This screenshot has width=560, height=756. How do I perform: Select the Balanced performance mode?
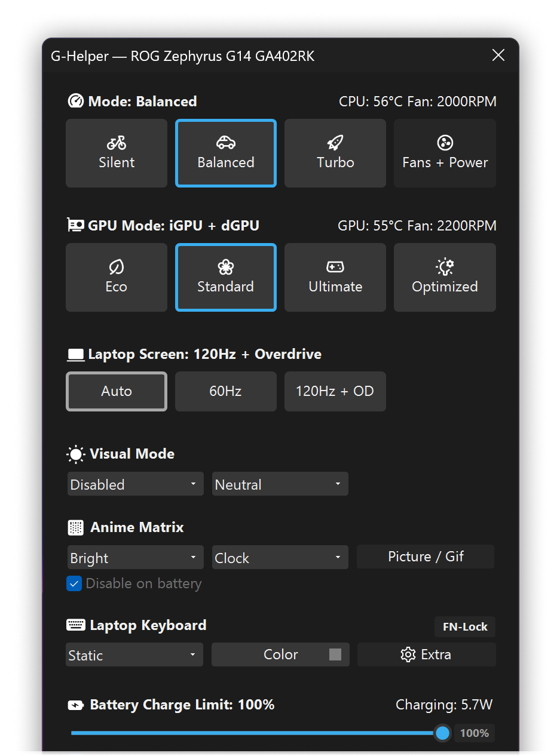click(x=226, y=153)
